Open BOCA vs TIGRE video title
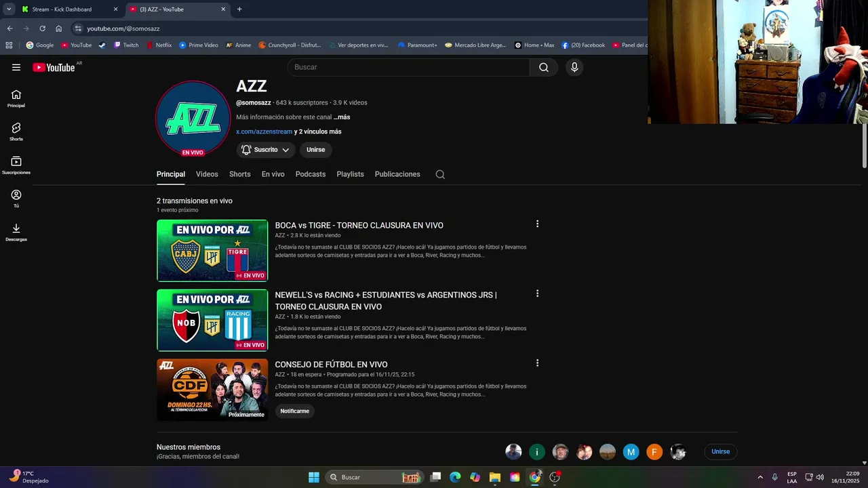868x488 pixels. click(x=359, y=226)
